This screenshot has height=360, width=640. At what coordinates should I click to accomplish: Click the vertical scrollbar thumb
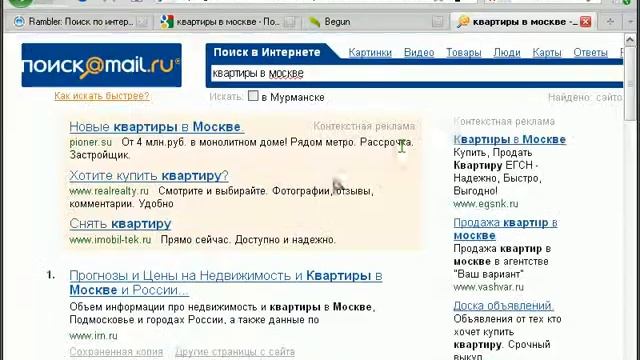(630, 83)
